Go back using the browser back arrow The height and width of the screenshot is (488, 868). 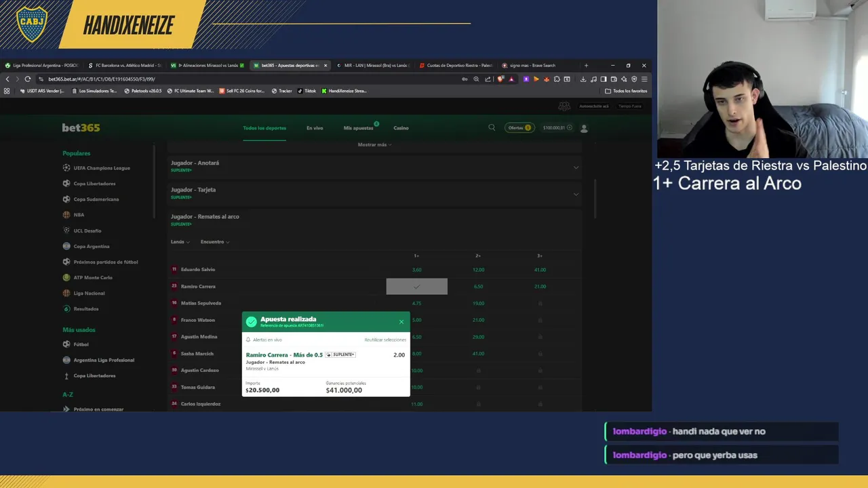coord(7,79)
